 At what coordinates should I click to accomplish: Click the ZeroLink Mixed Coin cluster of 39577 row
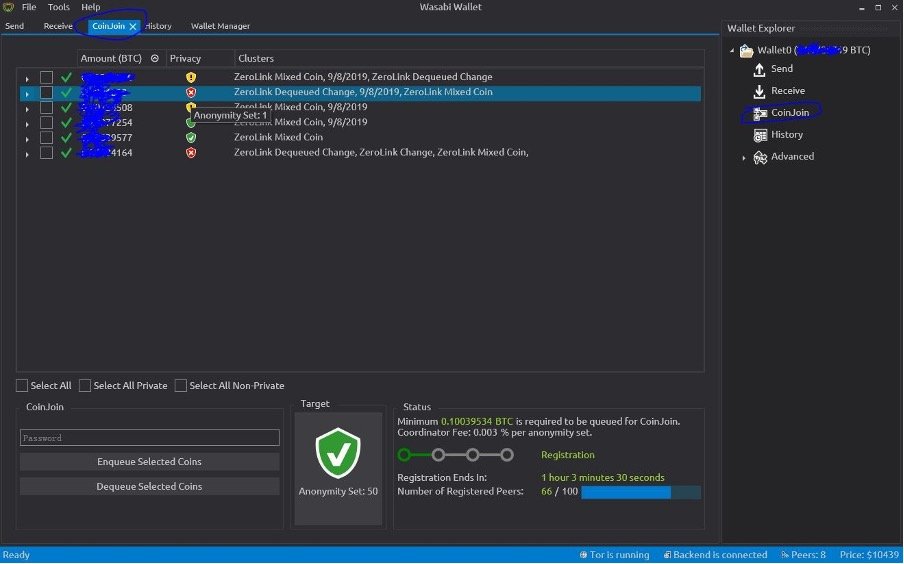tap(278, 137)
